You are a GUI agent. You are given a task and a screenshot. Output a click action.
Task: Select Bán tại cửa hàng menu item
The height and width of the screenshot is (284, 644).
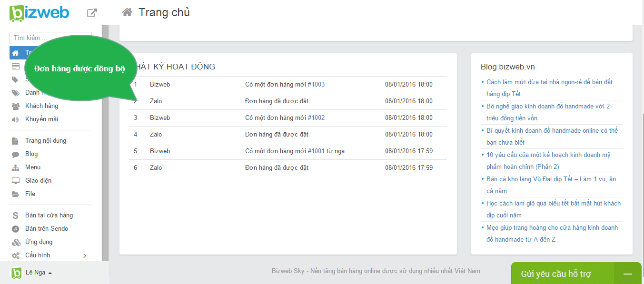(x=49, y=215)
